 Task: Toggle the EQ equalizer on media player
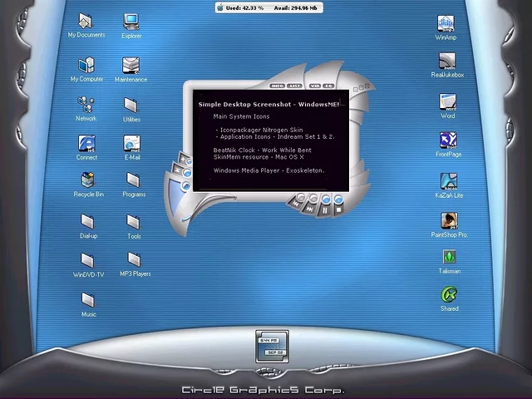(x=329, y=86)
